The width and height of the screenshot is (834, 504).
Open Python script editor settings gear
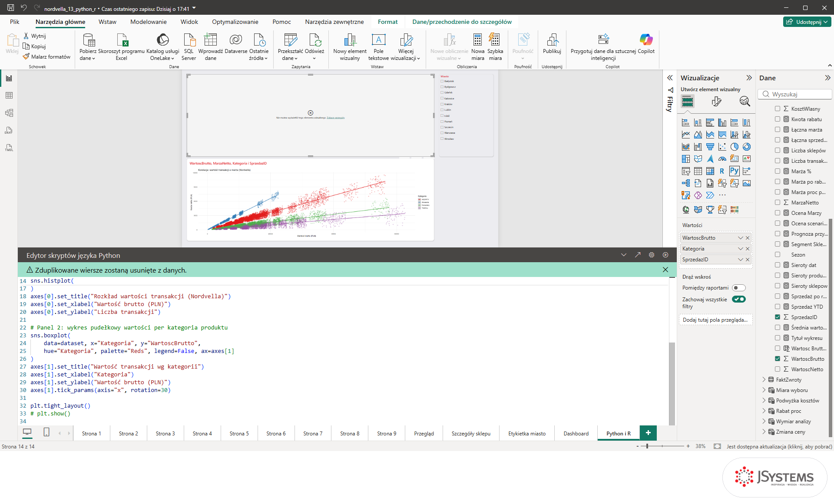652,255
